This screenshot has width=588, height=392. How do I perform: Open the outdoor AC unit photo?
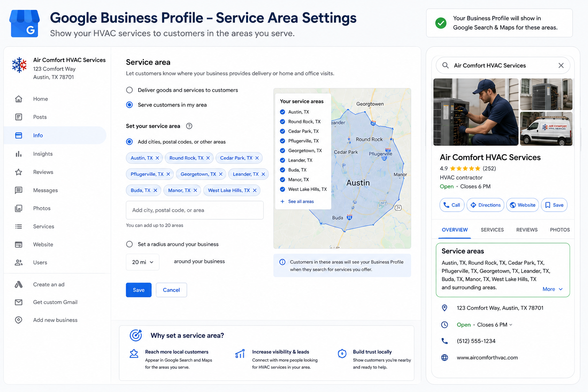(546, 94)
